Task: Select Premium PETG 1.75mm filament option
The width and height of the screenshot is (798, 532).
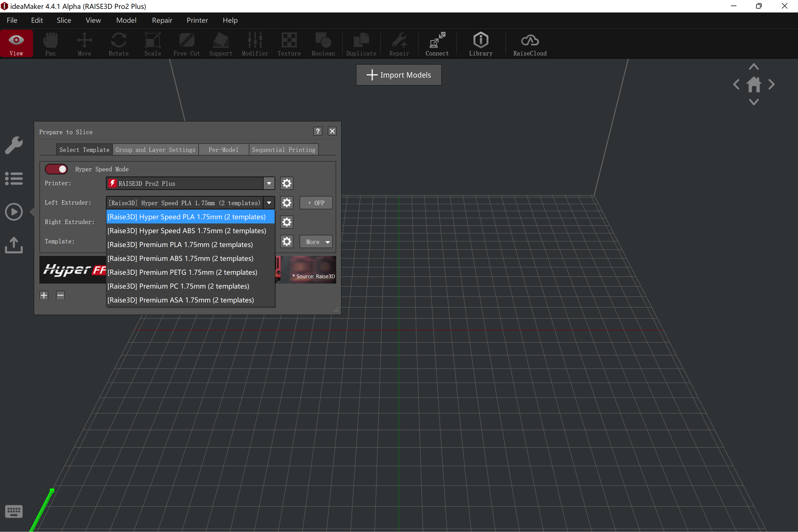Action: click(x=182, y=272)
